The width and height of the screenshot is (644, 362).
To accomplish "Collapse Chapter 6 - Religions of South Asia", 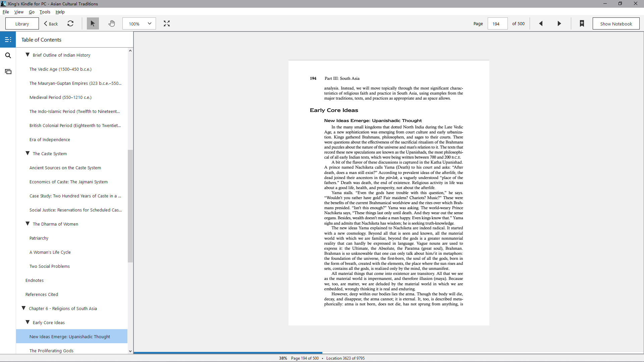I will tap(23, 308).
